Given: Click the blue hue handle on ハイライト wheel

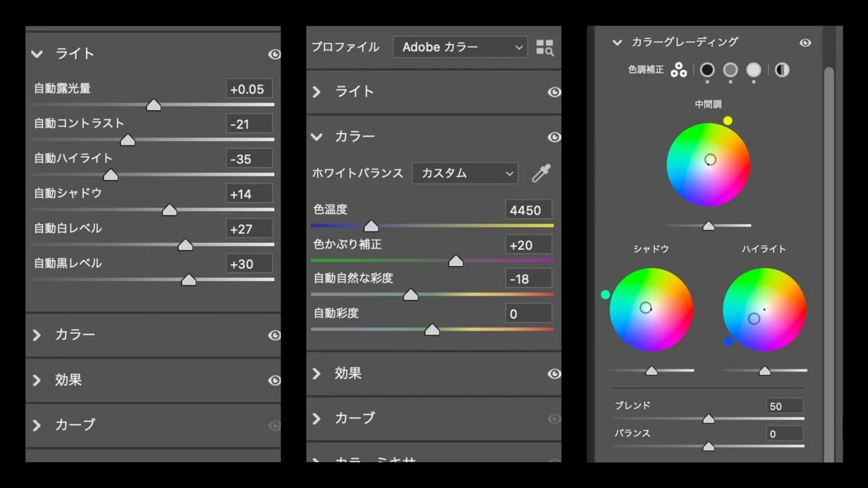Looking at the screenshot, I should click(728, 341).
